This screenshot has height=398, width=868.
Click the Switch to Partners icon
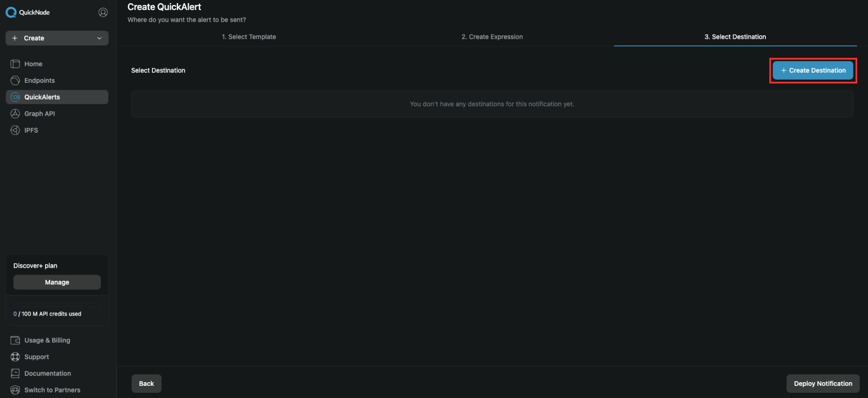pyautogui.click(x=15, y=390)
